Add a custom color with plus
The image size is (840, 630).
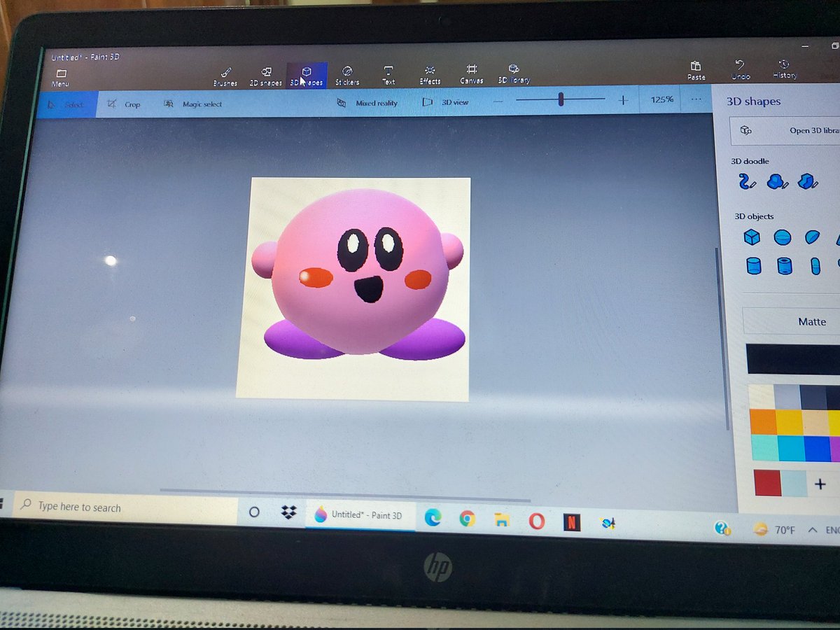point(820,484)
